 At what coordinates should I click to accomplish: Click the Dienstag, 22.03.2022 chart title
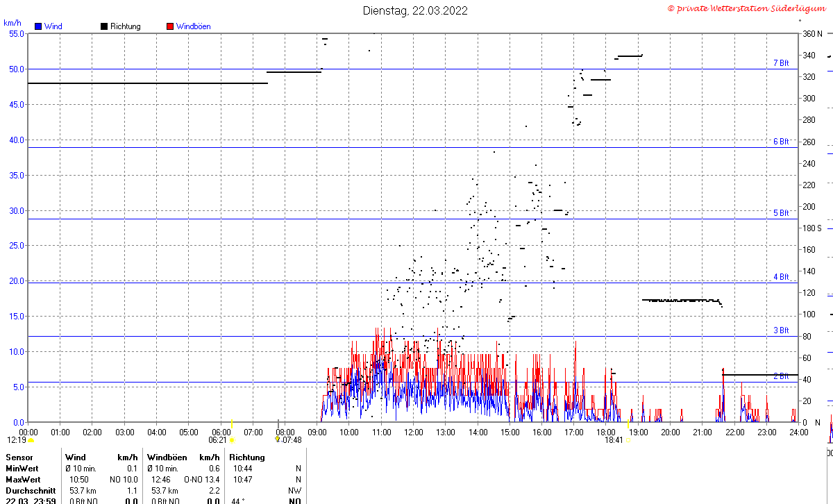pyautogui.click(x=415, y=10)
